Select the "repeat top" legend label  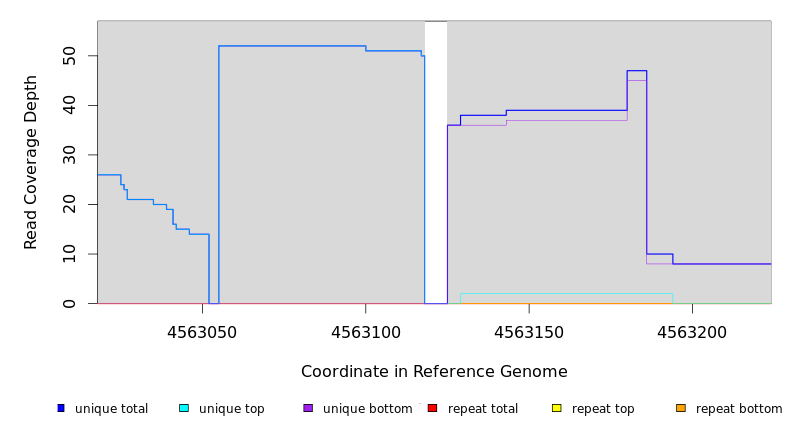[x=603, y=409]
